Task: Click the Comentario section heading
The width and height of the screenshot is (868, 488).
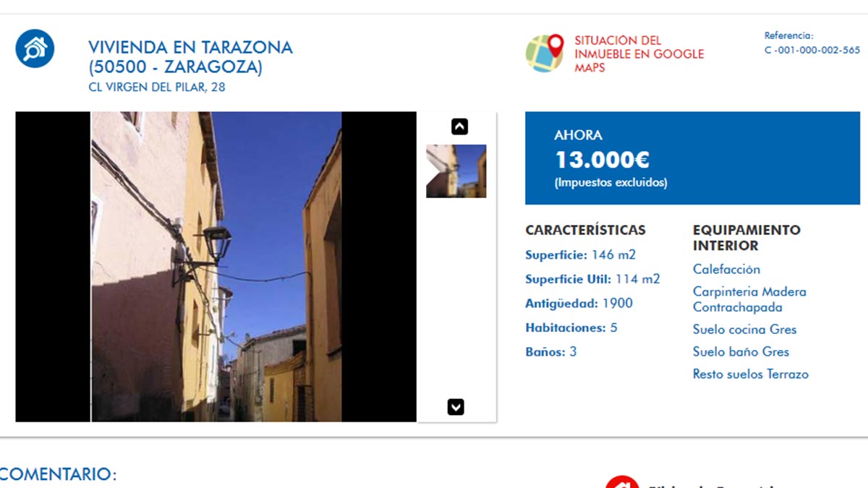Action: click(x=58, y=474)
